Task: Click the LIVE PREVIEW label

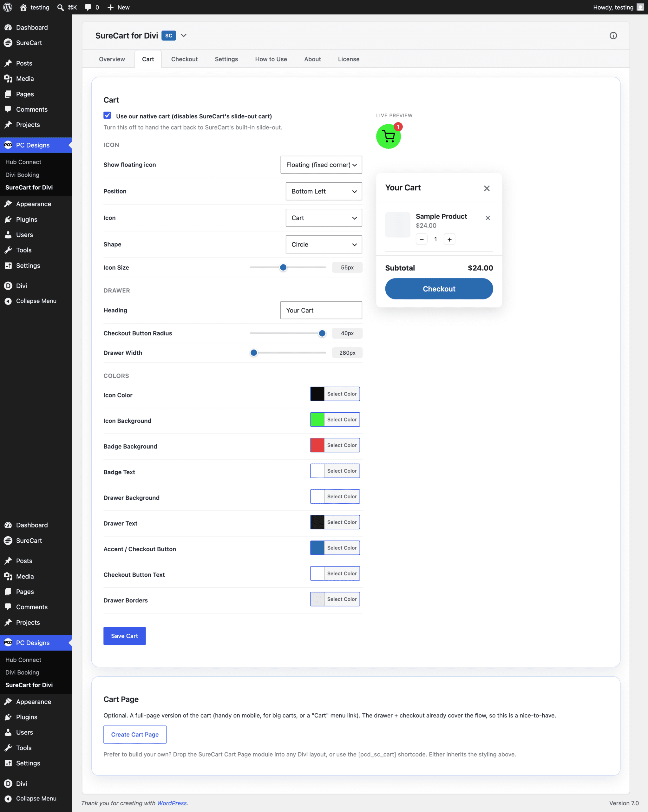Action: [x=394, y=115]
